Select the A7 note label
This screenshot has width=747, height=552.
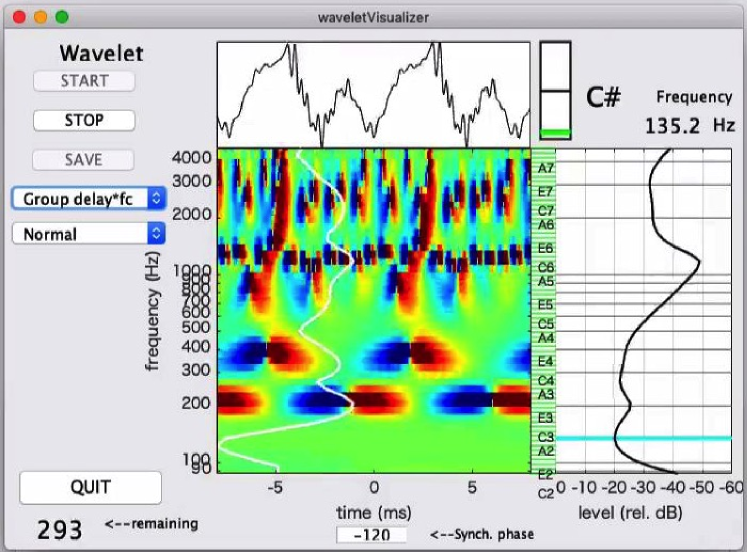pos(545,169)
